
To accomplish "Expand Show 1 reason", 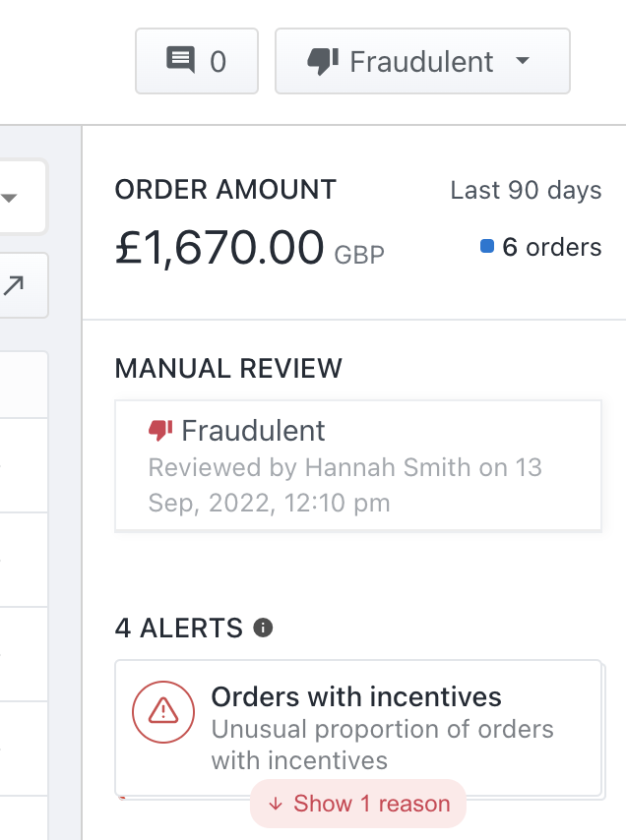I will pos(358,804).
